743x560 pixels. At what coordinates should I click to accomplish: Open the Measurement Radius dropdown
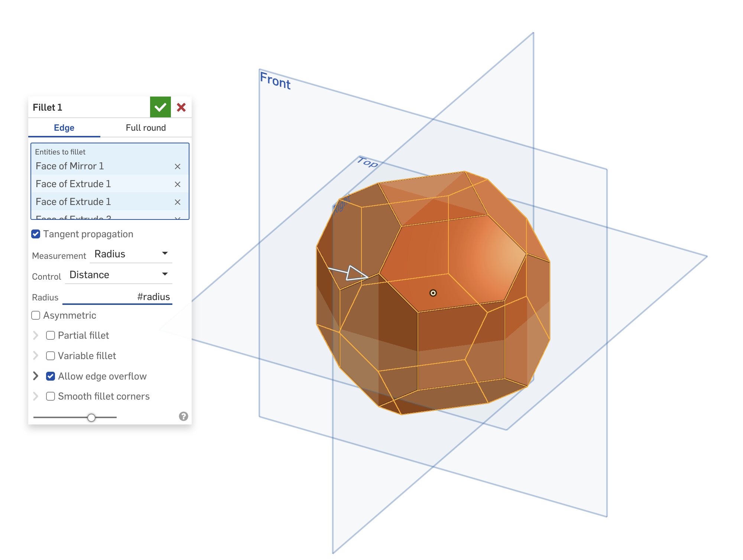click(131, 254)
